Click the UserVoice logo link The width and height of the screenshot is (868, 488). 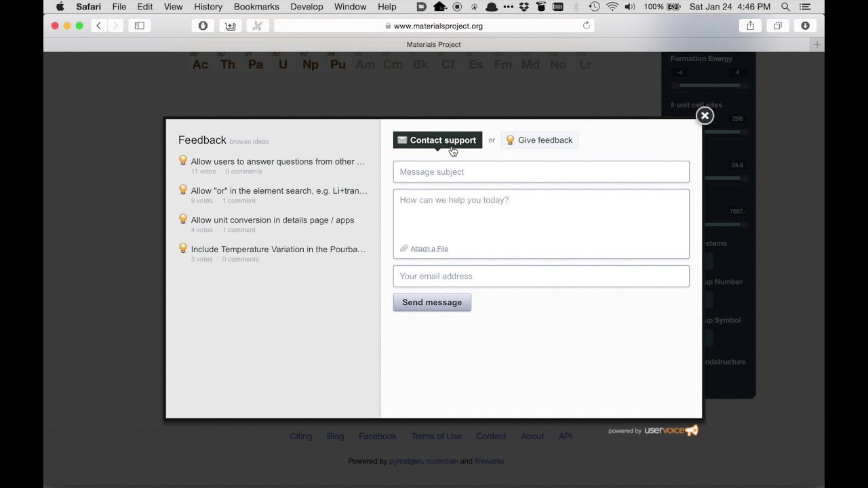click(x=671, y=430)
